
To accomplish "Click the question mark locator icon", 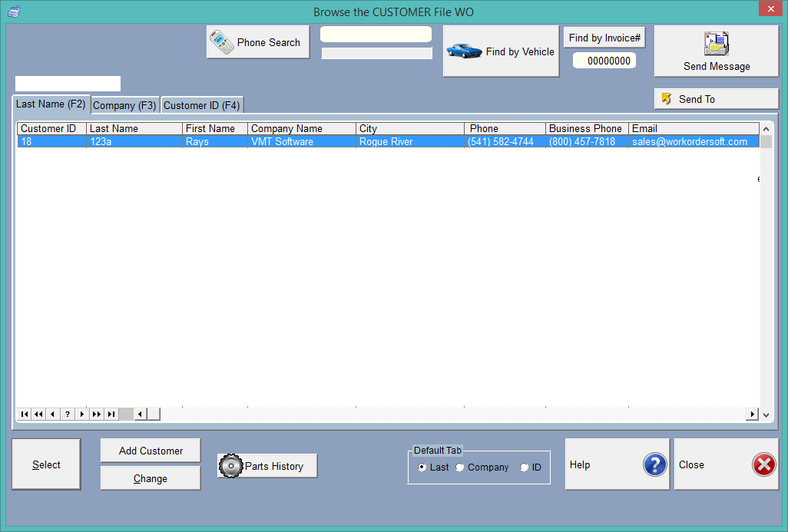I will [x=67, y=414].
